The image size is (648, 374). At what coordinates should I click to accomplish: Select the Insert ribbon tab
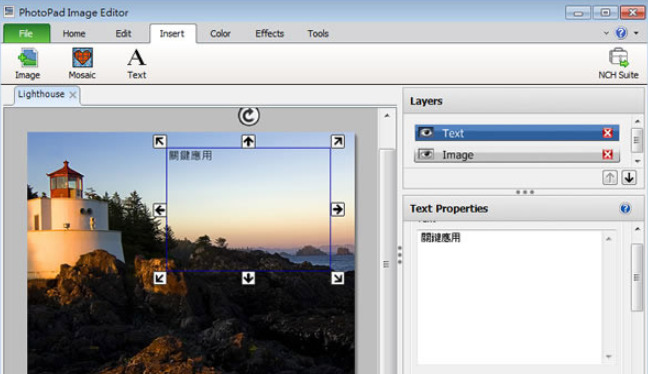coord(172,33)
